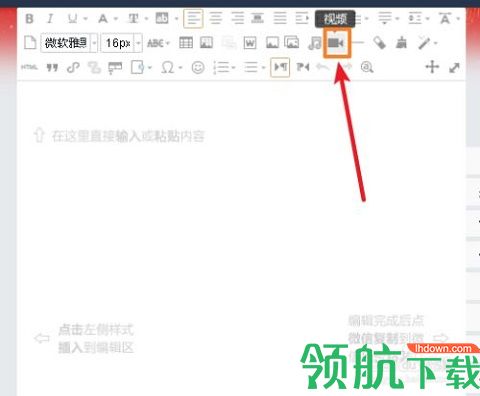Toggle left text alignment

tap(193, 18)
